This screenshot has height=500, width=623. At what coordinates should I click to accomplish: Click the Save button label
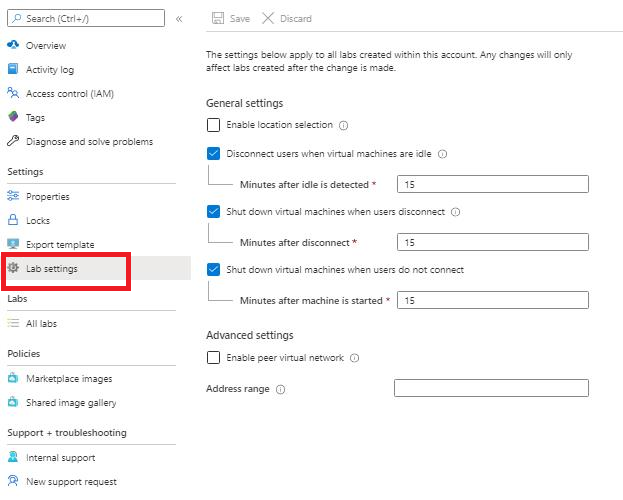[240, 19]
